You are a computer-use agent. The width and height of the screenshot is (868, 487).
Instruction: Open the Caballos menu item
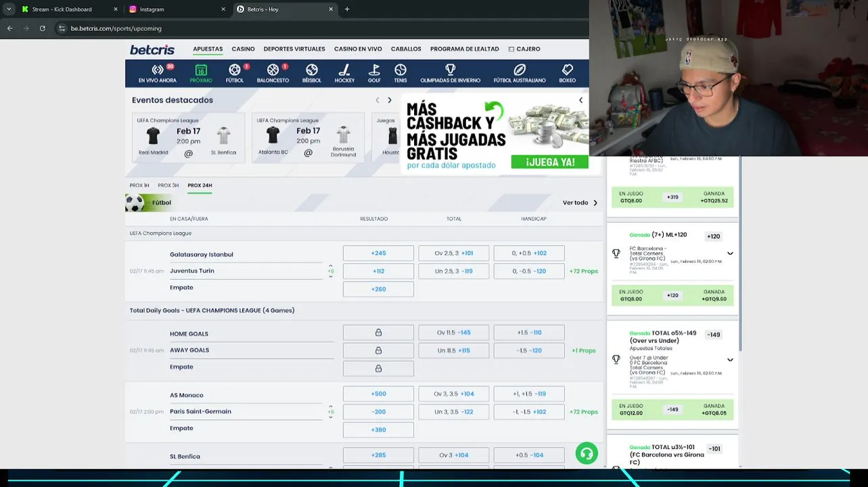(406, 49)
